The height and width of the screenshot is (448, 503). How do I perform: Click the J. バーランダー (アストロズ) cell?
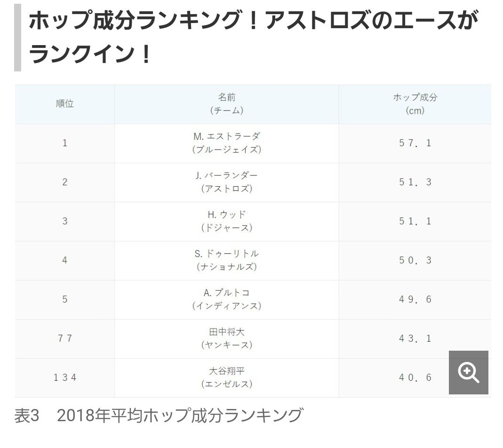click(226, 182)
